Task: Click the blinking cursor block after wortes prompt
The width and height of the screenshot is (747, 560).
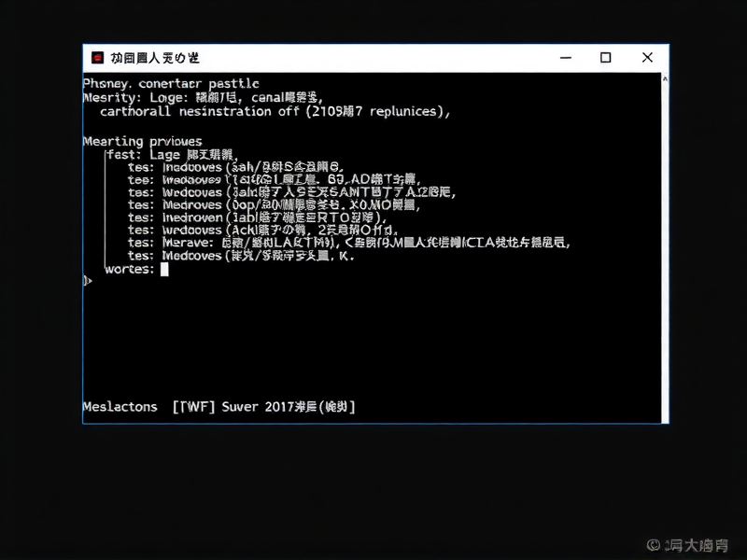Action: click(164, 269)
